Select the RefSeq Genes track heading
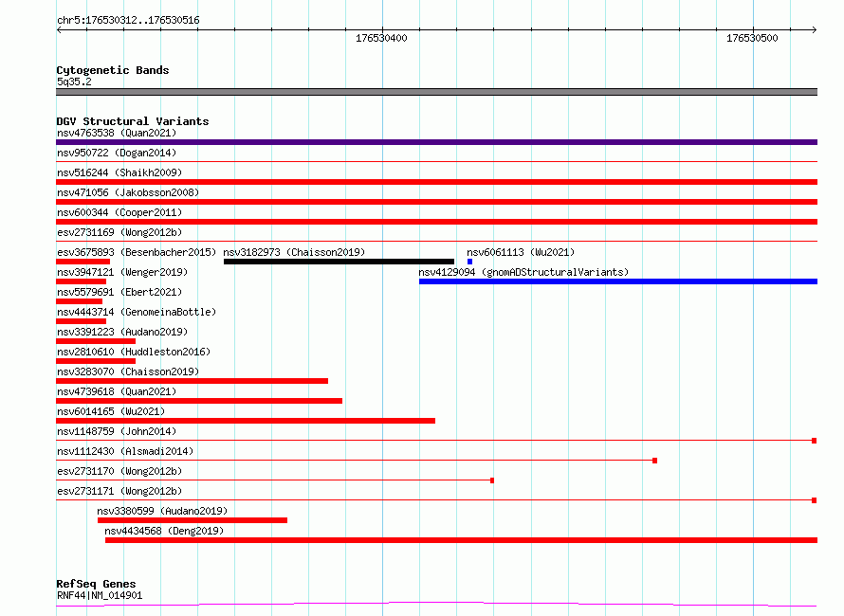Image resolution: width=844 pixels, height=616 pixels. [97, 584]
